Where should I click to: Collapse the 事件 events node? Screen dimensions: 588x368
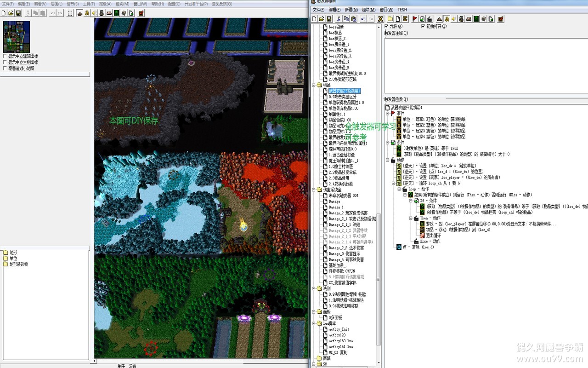[x=388, y=113]
